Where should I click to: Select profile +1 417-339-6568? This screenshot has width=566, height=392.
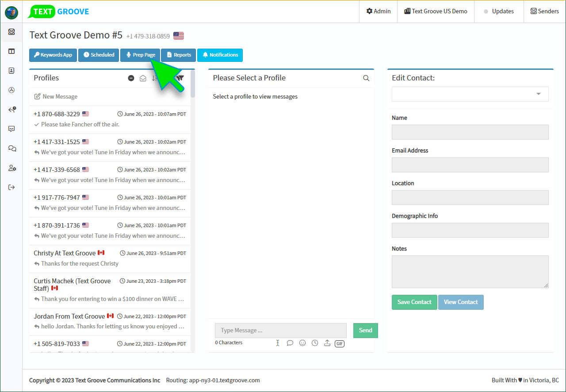[110, 175]
